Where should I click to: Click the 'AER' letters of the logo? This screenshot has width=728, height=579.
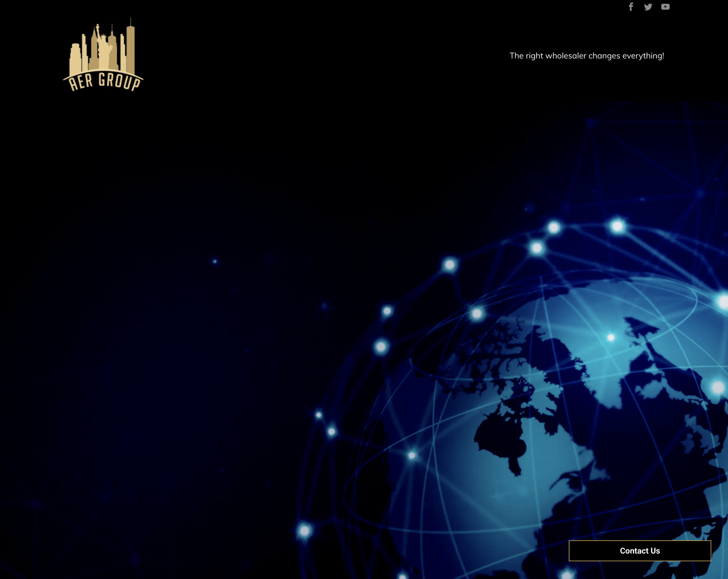coord(81,82)
